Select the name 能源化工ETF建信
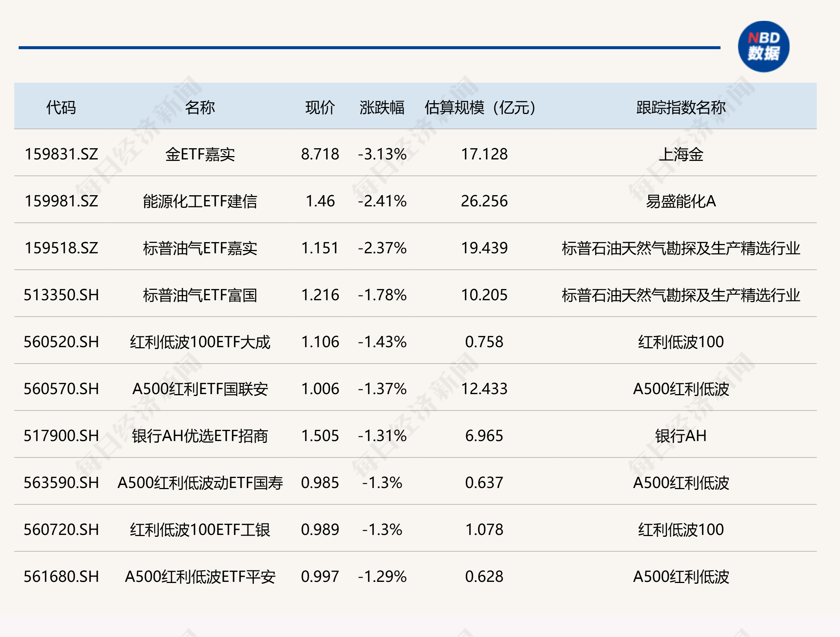The width and height of the screenshot is (840, 637). [x=200, y=201]
